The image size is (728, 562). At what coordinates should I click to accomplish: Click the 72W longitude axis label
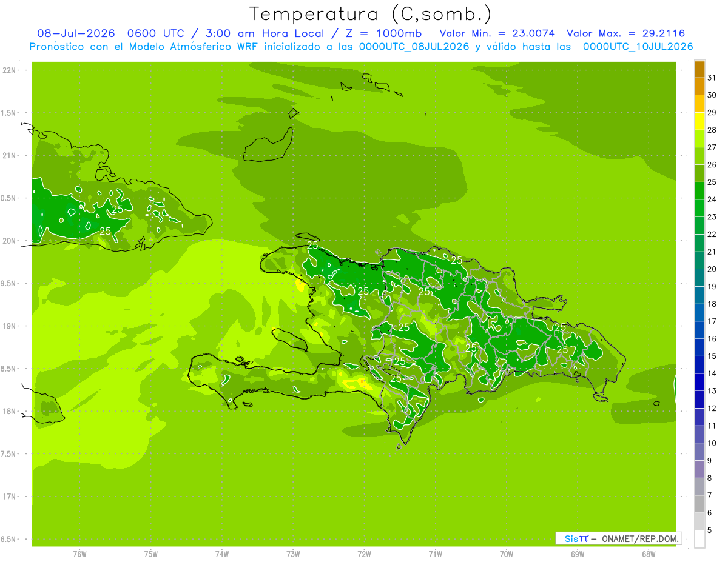(364, 554)
